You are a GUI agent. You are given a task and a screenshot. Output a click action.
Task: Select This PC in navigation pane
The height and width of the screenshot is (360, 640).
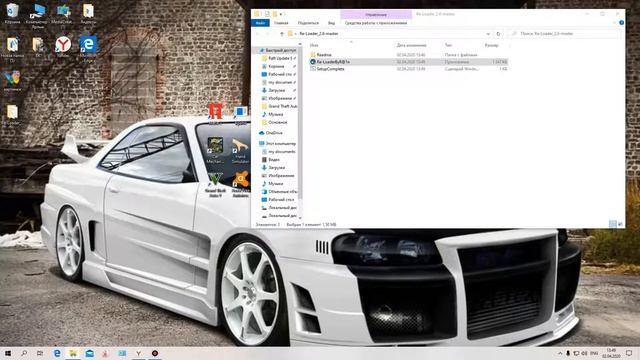click(x=278, y=144)
